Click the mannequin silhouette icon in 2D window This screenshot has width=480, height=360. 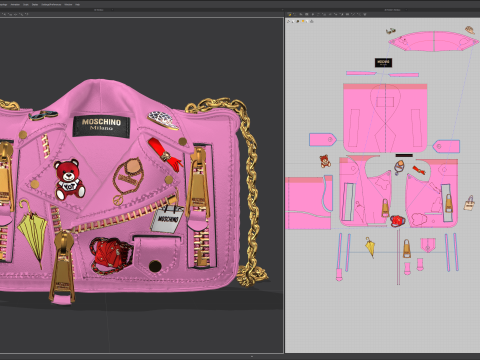[312, 21]
